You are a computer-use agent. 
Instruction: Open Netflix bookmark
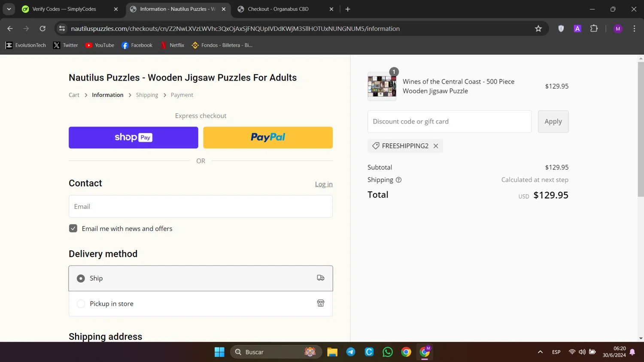172,45
